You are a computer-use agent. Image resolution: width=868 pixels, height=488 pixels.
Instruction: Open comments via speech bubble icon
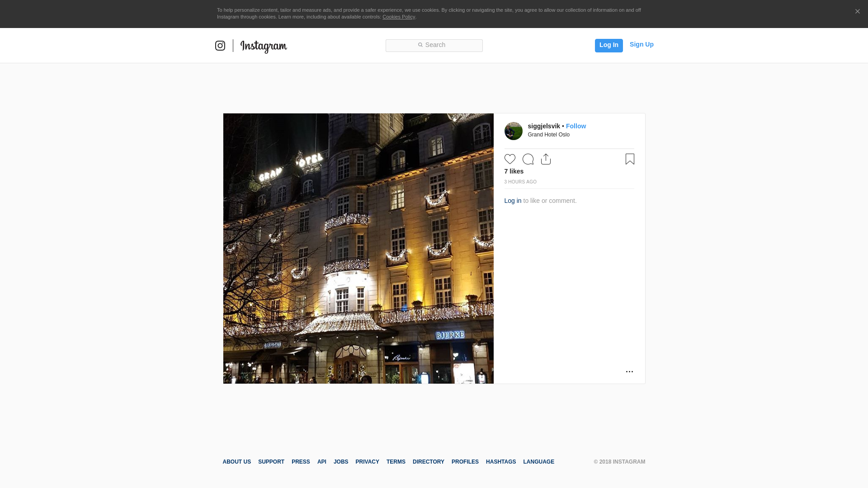[528, 159]
